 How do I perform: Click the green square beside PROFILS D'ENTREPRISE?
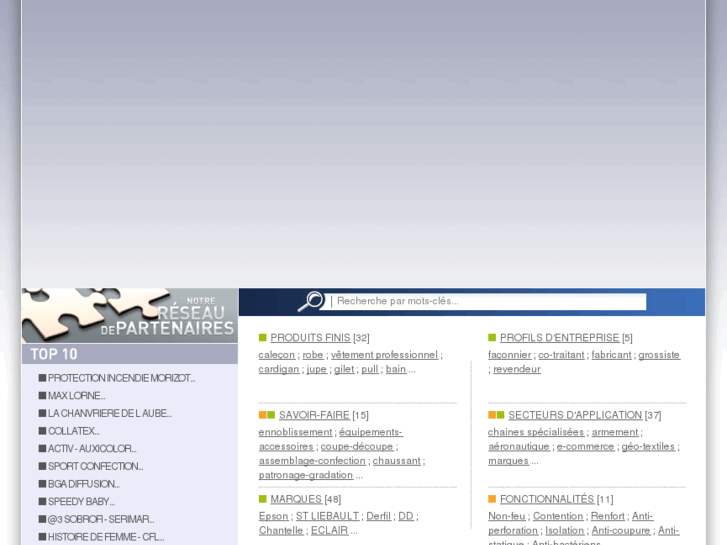pos(492,338)
